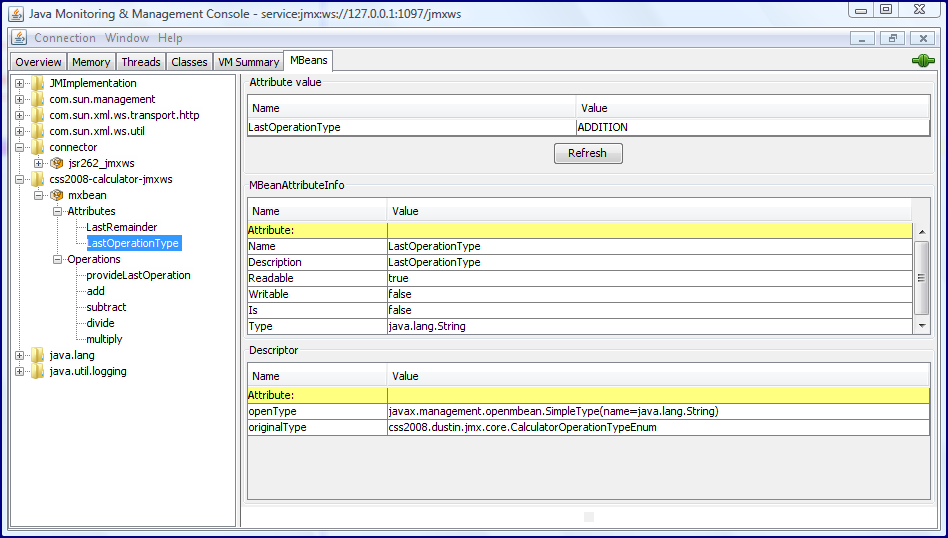Click the connector folder icon

38,147
